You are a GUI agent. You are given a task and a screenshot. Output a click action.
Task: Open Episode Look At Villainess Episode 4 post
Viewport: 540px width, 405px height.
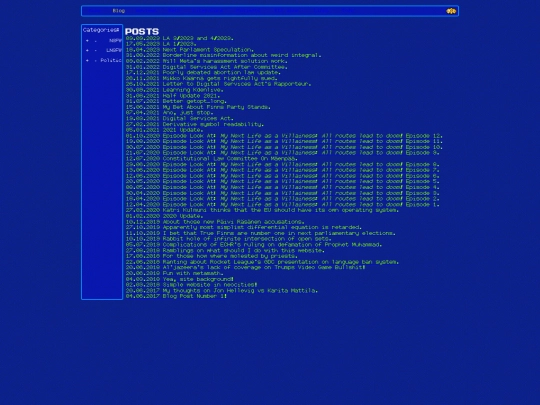301,187
